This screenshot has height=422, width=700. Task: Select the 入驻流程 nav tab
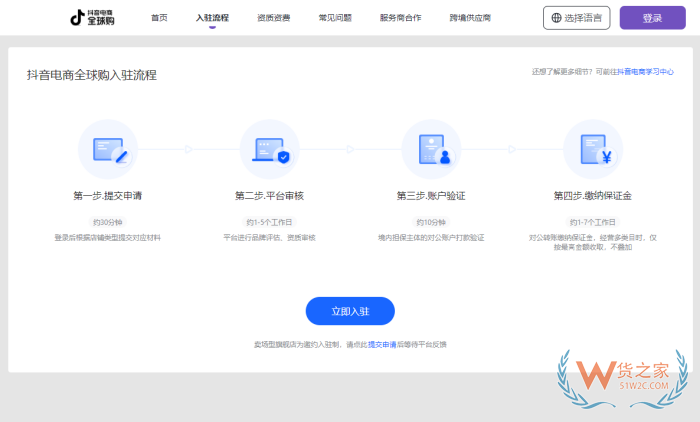tap(212, 18)
